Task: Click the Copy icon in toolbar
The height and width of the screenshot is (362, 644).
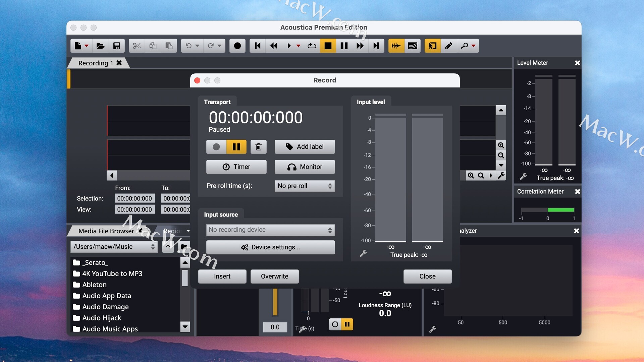Action: [x=153, y=46]
